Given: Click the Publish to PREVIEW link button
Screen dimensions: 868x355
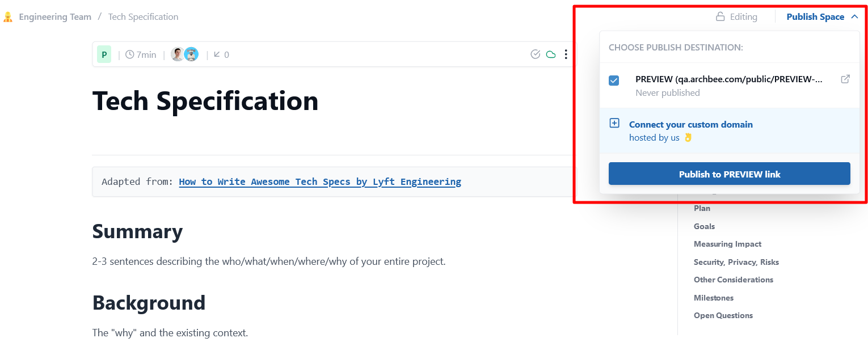Looking at the screenshot, I should point(729,174).
